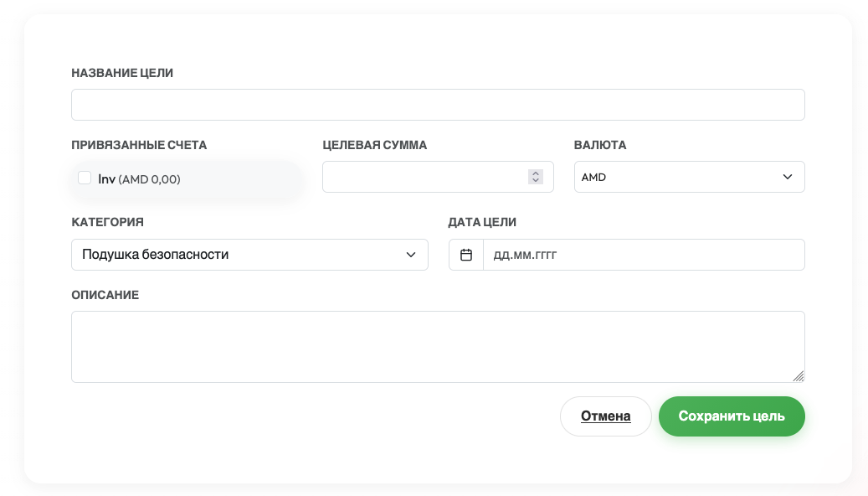Click the НАЗВАНИЕ ЦЕЛИ field label
This screenshot has width=868, height=496.
(122, 73)
